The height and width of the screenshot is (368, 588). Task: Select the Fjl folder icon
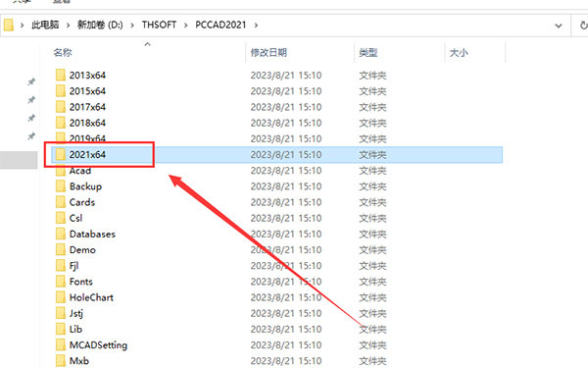pos(61,266)
